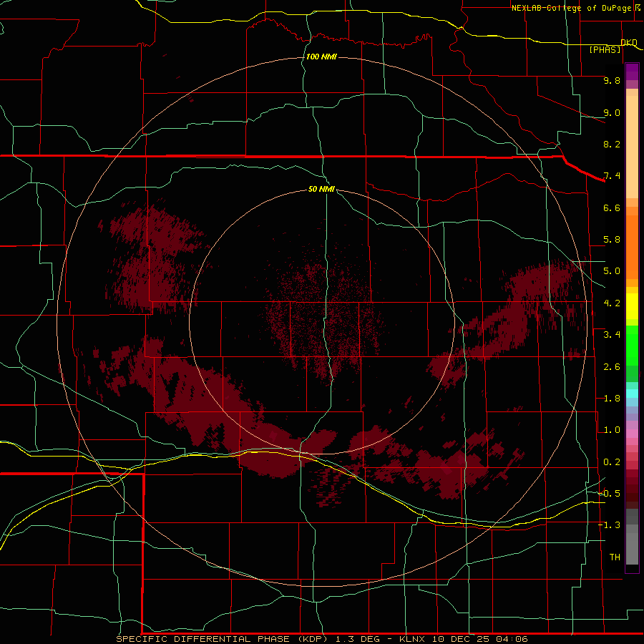Pick the yellow segment of the color bar
The height and width of the screenshot is (644, 644).
point(632,306)
